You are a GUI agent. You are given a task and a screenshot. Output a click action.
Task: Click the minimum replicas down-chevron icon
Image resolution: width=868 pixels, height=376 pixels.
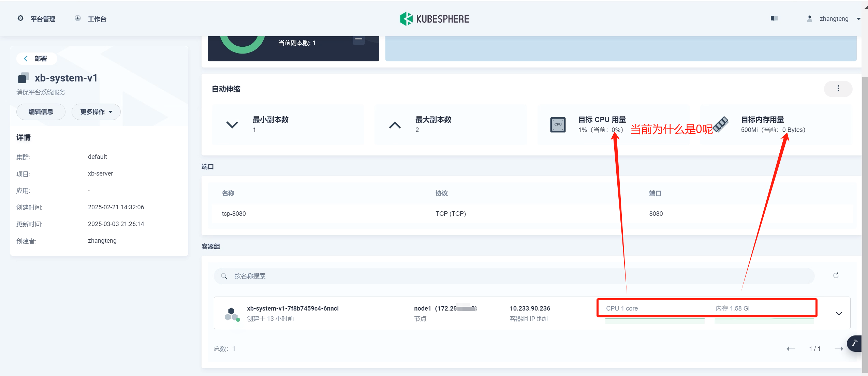232,125
